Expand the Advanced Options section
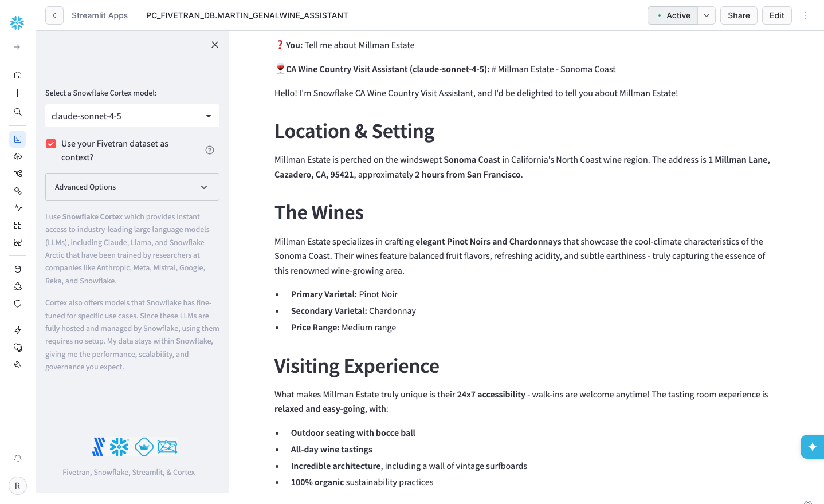The image size is (824, 504). click(x=132, y=187)
